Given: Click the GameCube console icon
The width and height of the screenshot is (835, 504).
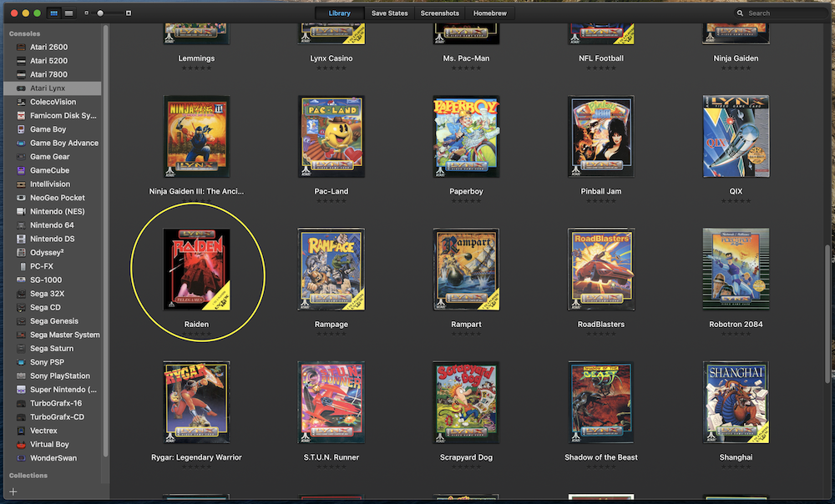Looking at the screenshot, I should pyautogui.click(x=21, y=170).
